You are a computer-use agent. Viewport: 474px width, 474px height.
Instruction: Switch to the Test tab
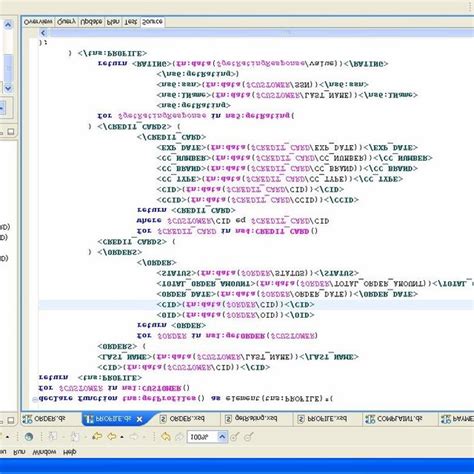point(131,22)
